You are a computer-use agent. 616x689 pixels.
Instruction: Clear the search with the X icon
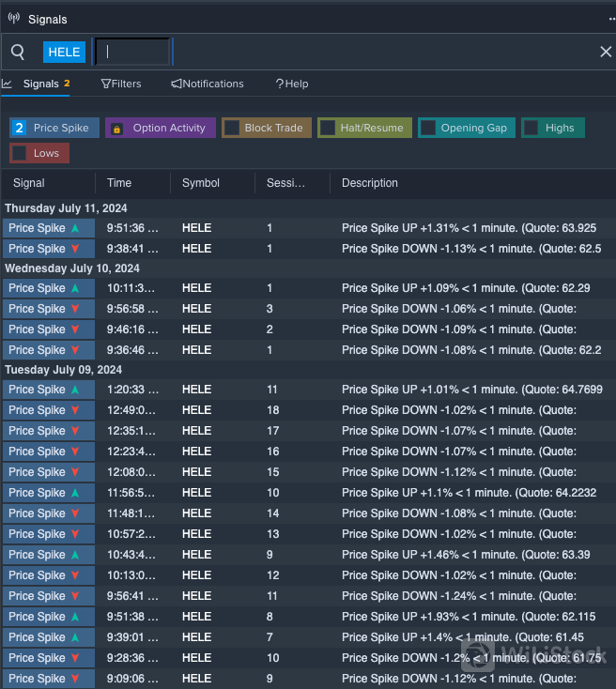click(x=606, y=53)
